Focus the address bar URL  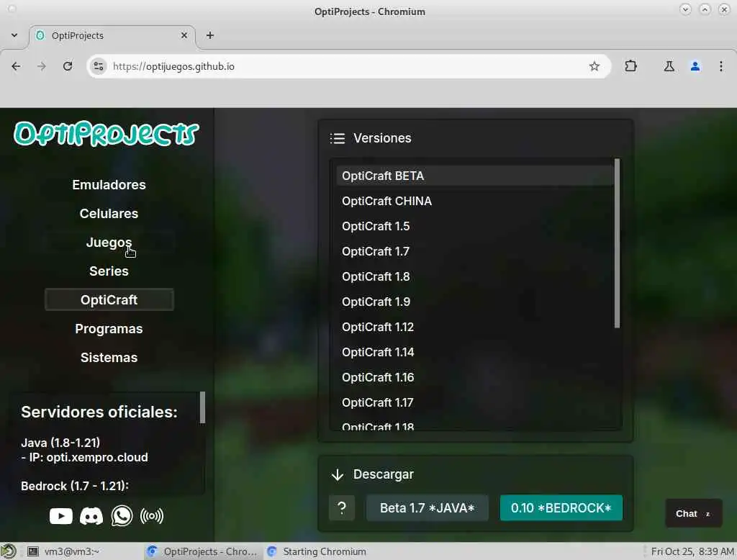tap(348, 66)
